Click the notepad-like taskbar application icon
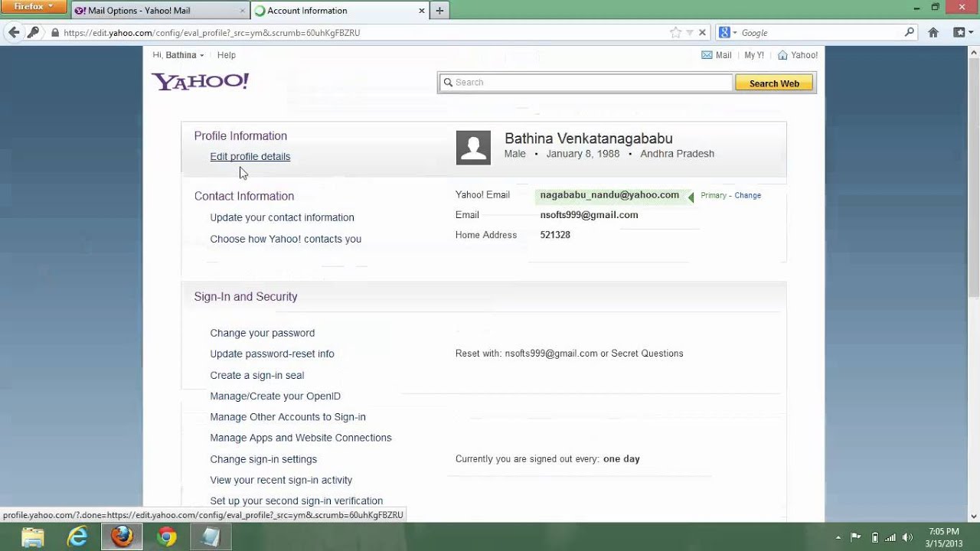The width and height of the screenshot is (980, 551). click(211, 537)
